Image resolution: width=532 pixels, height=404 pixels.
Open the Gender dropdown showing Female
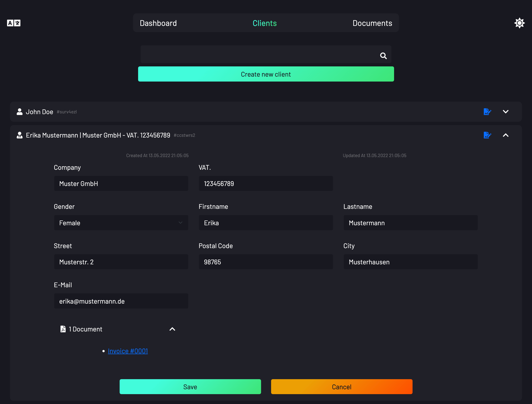(x=121, y=223)
